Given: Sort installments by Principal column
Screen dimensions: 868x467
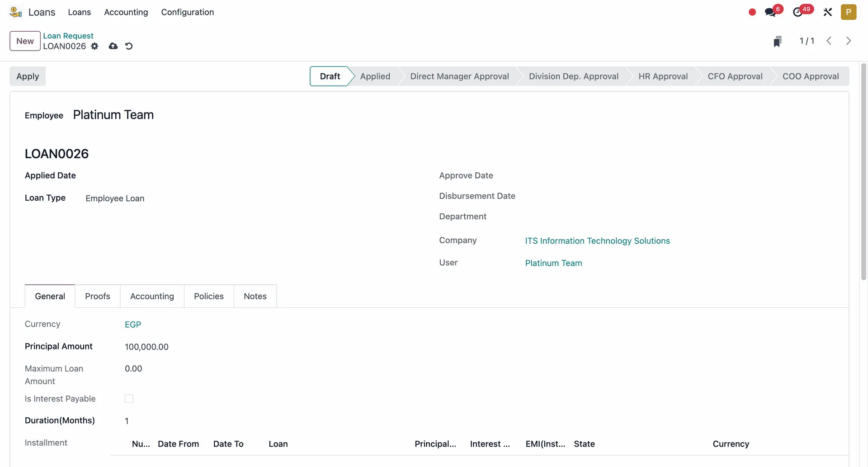Looking at the screenshot, I should (x=435, y=444).
